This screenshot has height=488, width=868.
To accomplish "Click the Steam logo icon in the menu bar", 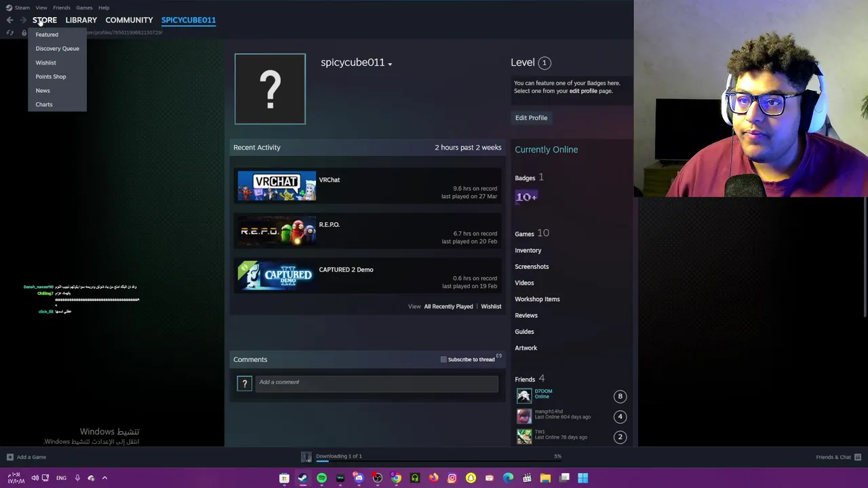I will (x=8, y=7).
